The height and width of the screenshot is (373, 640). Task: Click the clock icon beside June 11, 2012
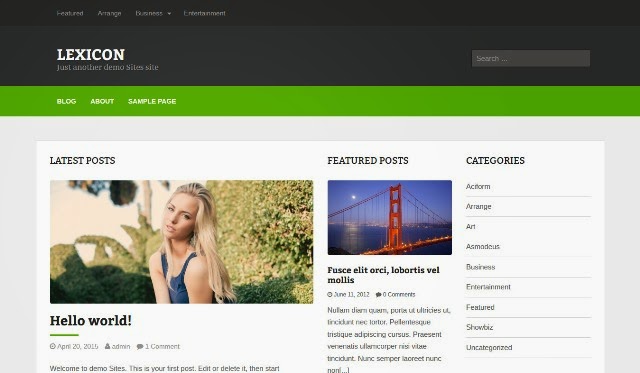tap(330, 294)
